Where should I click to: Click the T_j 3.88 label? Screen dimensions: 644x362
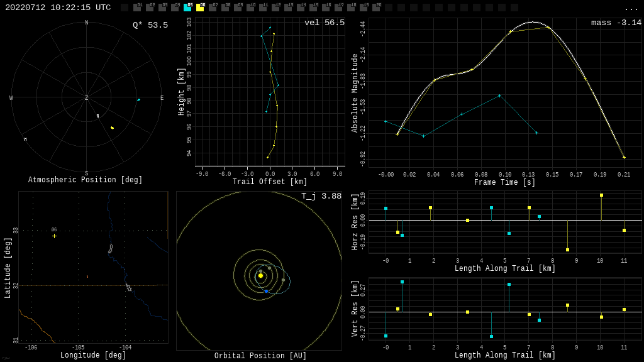pos(321,197)
